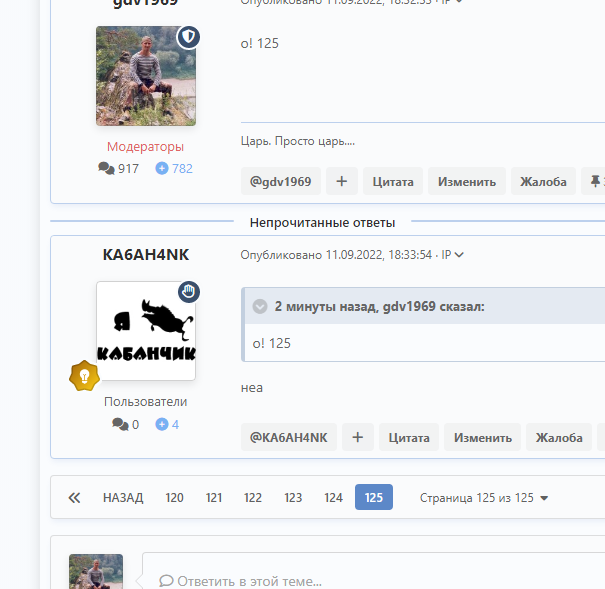Click Цитата button in gdv1969's post

coord(393,181)
